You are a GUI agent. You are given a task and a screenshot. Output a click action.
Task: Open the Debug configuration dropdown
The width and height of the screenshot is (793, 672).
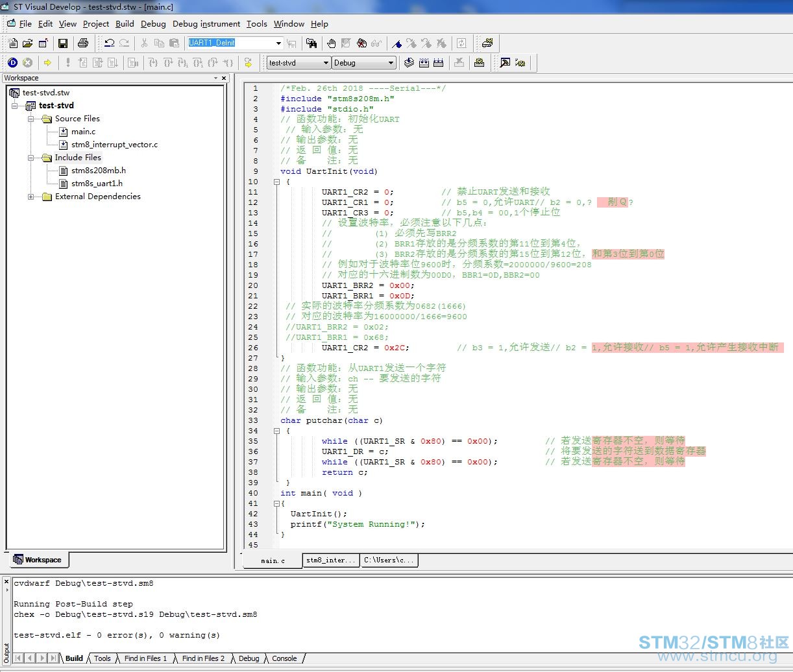click(x=391, y=63)
